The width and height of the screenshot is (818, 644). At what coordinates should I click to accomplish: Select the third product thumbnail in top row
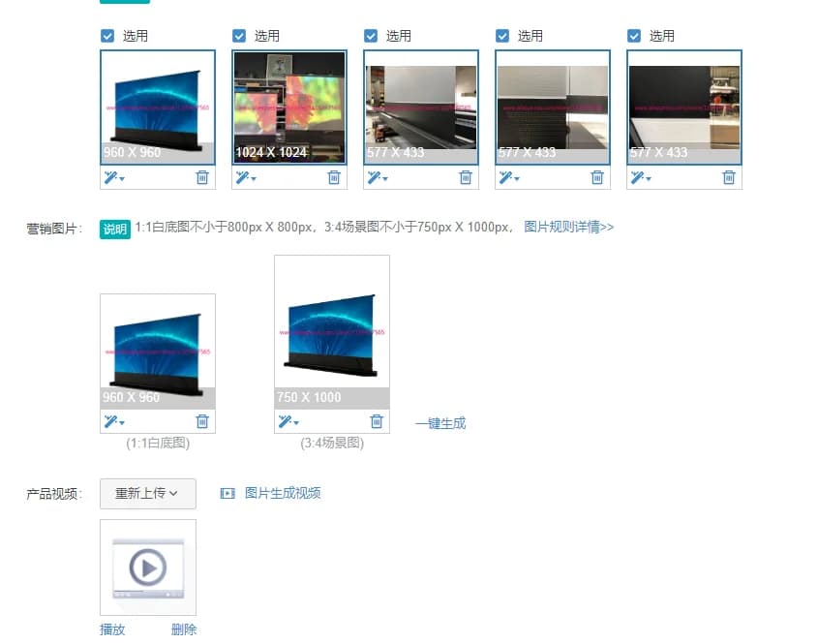(421, 107)
